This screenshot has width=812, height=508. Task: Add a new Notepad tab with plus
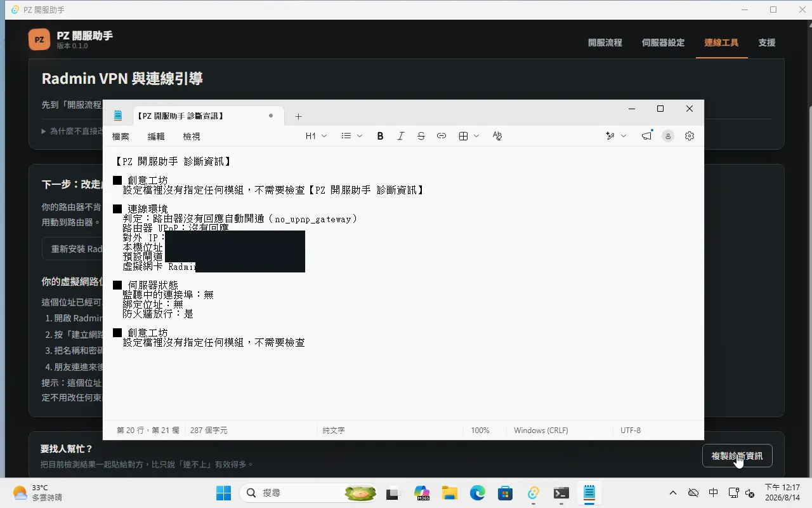299,116
